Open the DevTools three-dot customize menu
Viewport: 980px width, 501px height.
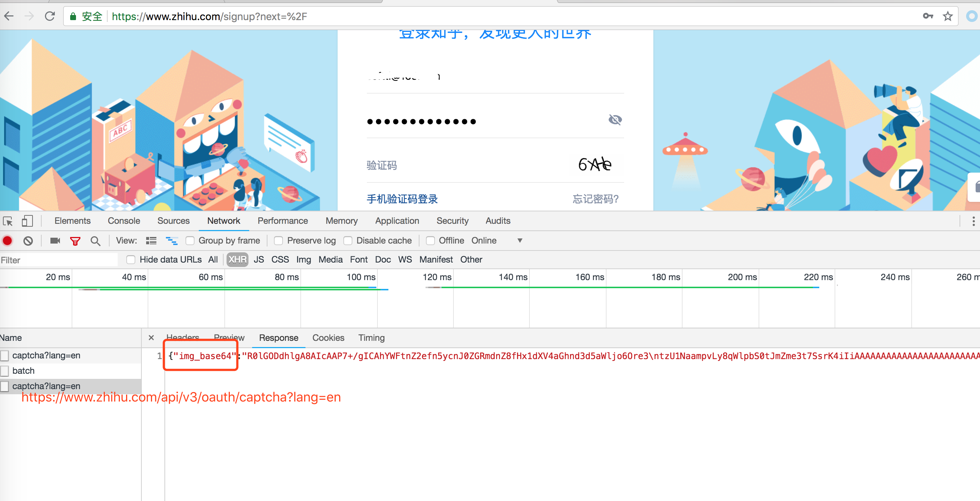pos(973,221)
